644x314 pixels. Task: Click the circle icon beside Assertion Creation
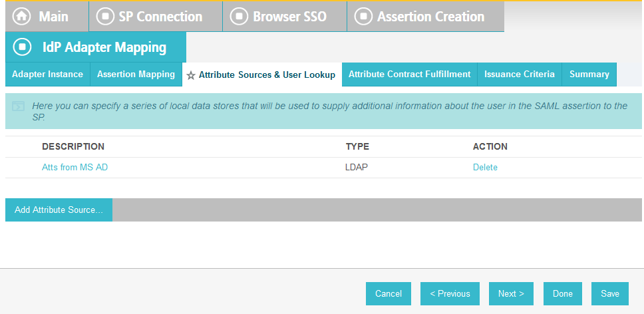click(x=363, y=17)
